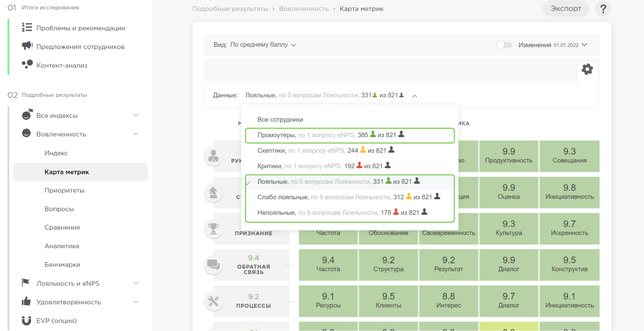
Task: Click Контент-анализ dots icon
Action: pos(27,64)
